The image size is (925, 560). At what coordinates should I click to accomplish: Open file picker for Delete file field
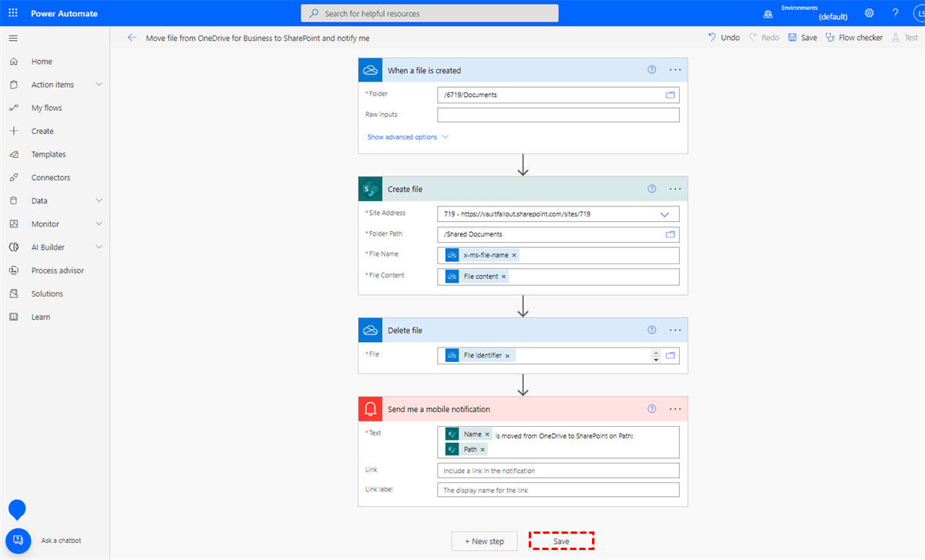coord(671,355)
